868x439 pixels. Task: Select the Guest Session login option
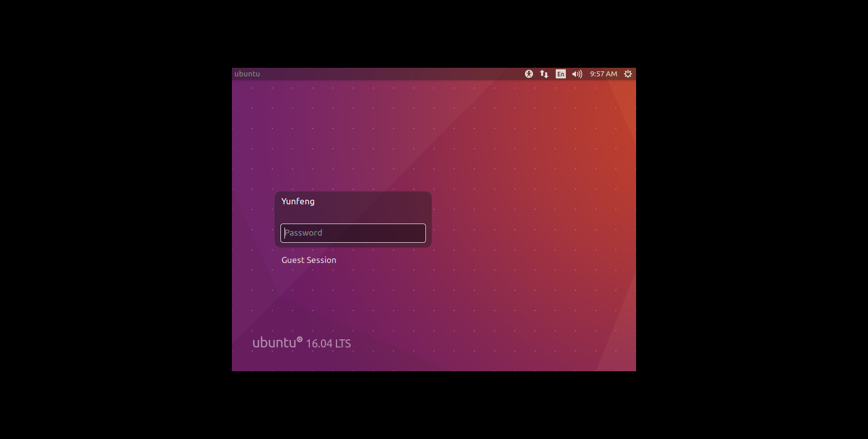point(309,260)
